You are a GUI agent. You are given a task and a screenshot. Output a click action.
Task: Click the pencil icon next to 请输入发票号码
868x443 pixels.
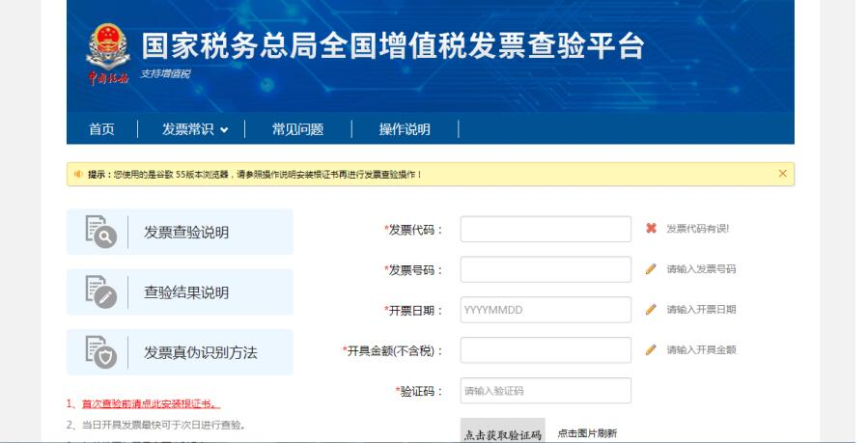651,269
